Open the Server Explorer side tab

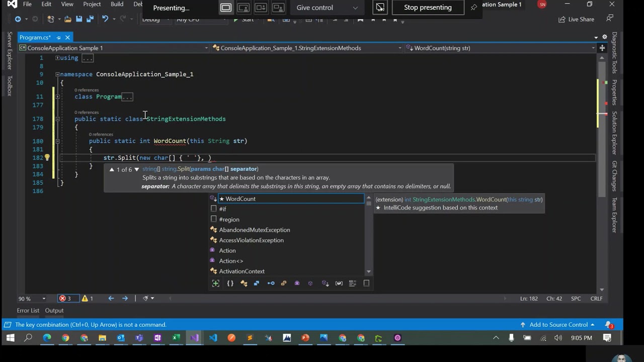[9, 50]
